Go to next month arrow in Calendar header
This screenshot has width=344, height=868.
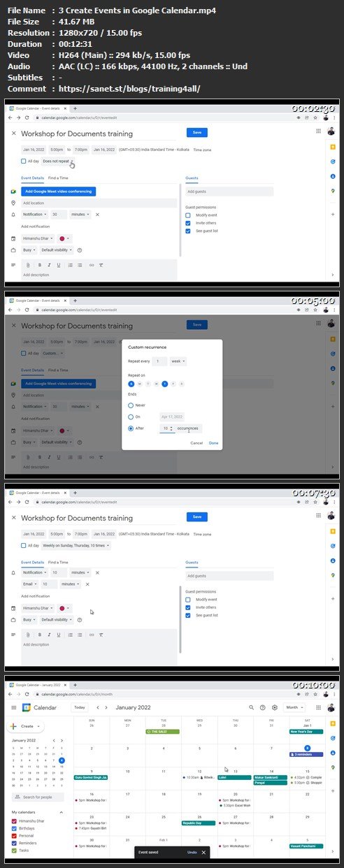(106, 707)
